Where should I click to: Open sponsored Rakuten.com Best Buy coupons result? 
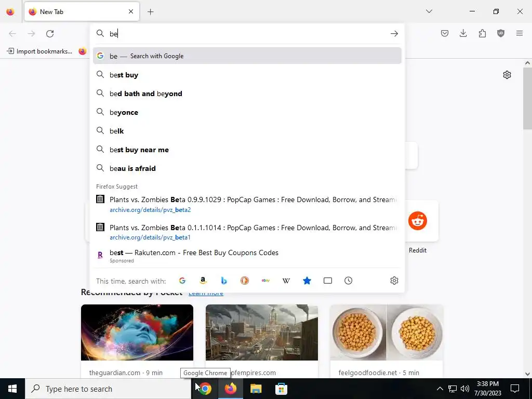coord(247,256)
